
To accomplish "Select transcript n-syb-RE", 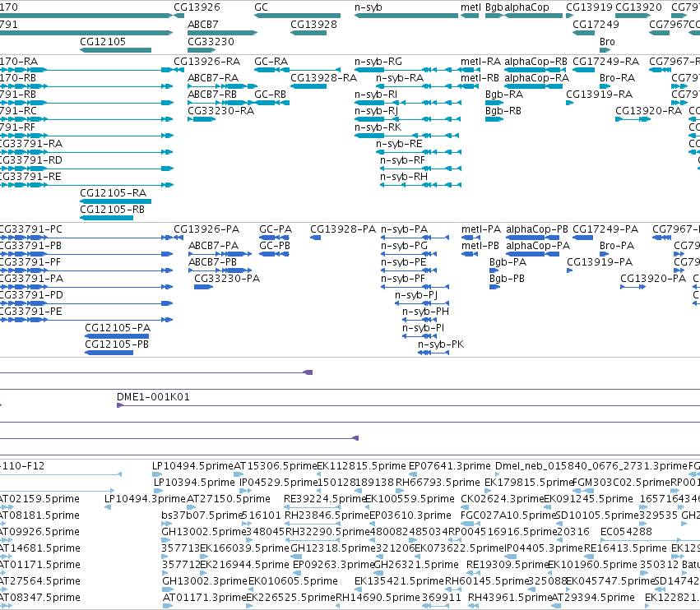I will click(x=399, y=144).
